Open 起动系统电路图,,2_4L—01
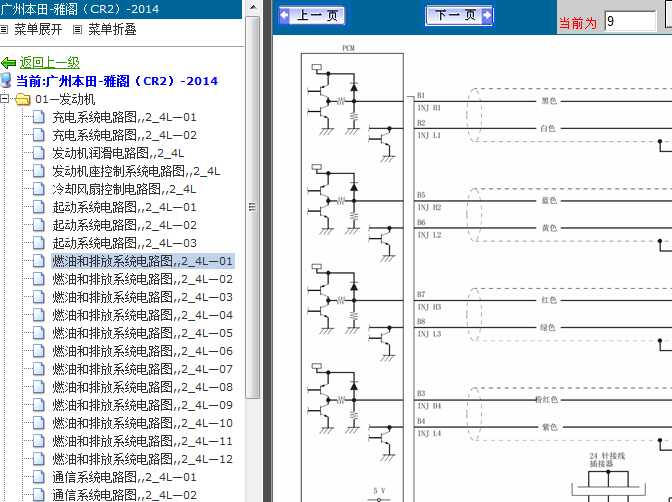The width and height of the screenshot is (672, 502). 124,207
